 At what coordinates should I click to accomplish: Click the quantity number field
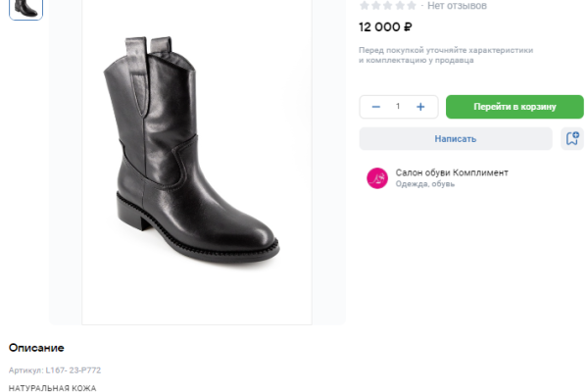click(x=398, y=107)
